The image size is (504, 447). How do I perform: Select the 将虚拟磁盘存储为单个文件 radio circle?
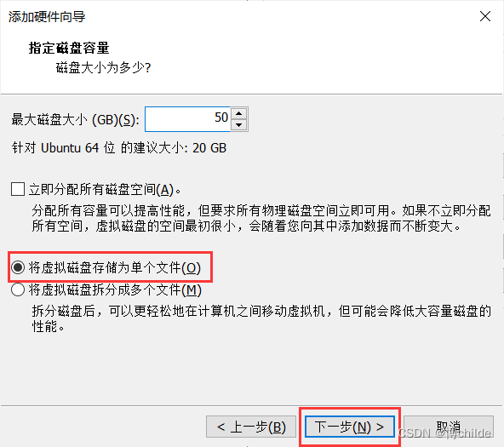pos(18,267)
